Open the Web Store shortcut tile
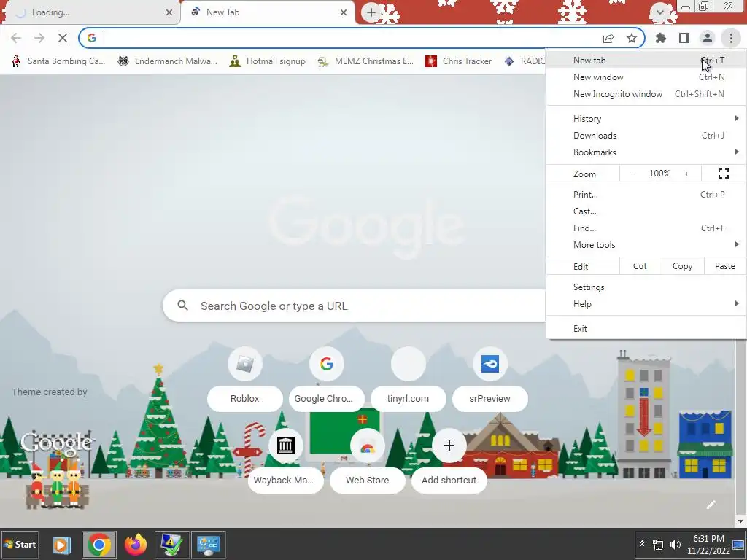747x560 pixels. [368, 461]
